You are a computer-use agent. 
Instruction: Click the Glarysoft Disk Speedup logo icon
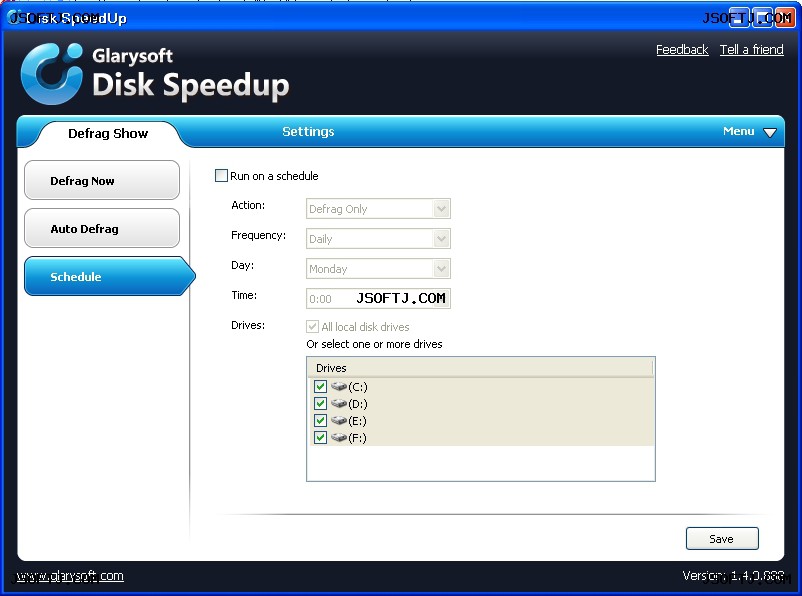52,74
